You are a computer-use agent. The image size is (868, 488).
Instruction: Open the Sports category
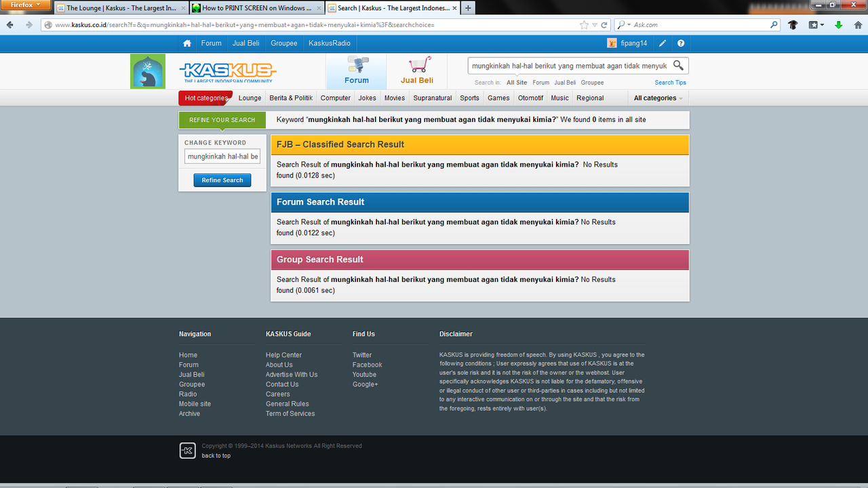(x=470, y=98)
